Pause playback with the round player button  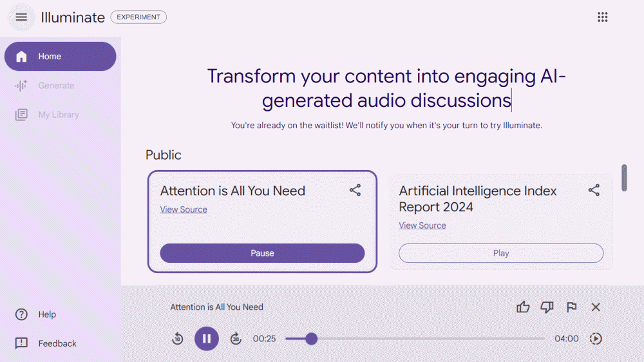coord(207,339)
